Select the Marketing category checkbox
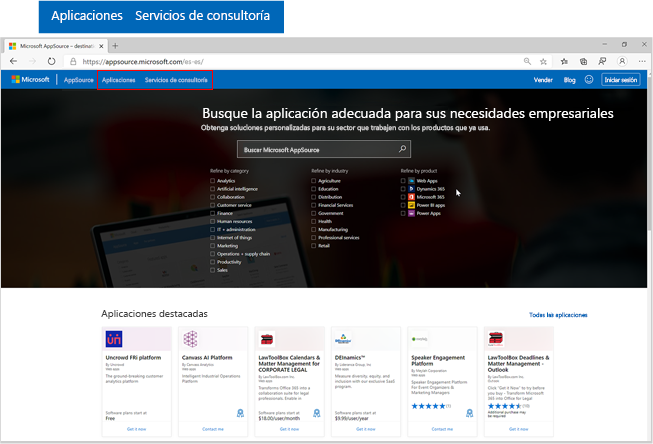Screen dimensions: 653x444 212,246
